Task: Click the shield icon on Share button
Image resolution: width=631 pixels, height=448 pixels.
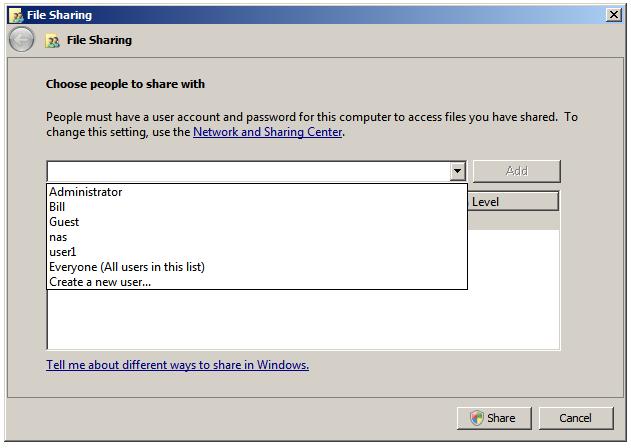Action: [477, 418]
